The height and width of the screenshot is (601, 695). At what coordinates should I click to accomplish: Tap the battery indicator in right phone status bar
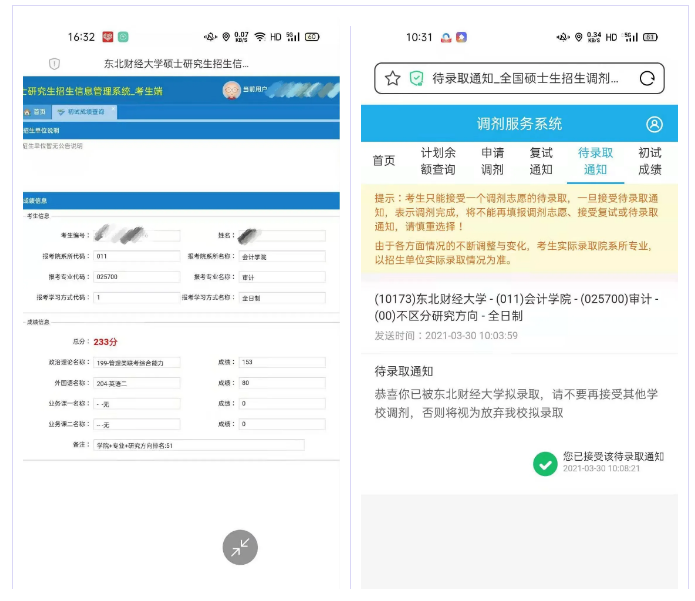(x=650, y=37)
